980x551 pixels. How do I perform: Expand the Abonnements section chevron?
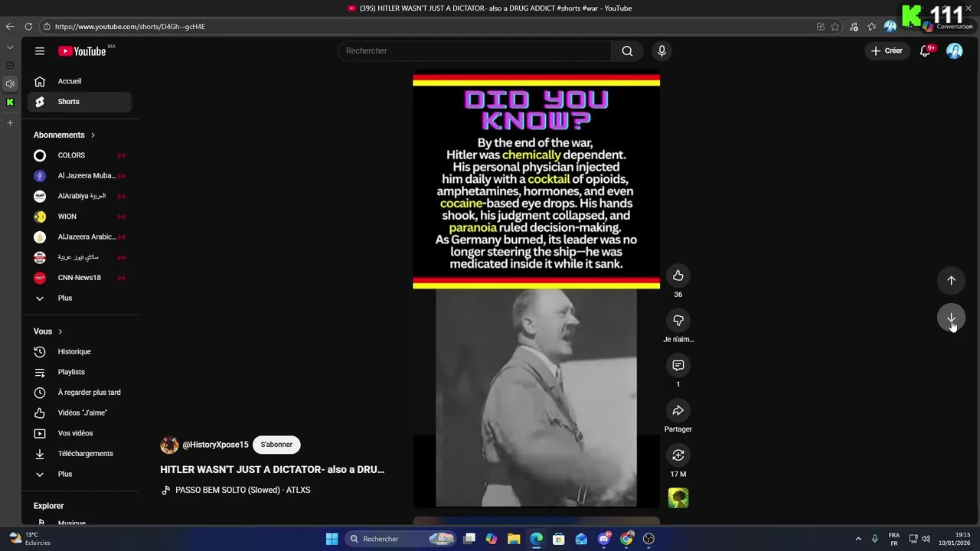click(93, 135)
